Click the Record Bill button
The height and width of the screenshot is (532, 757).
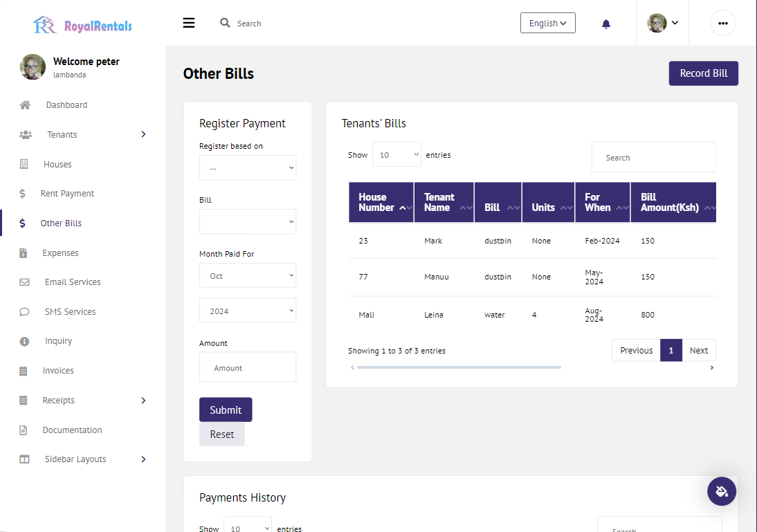click(704, 73)
